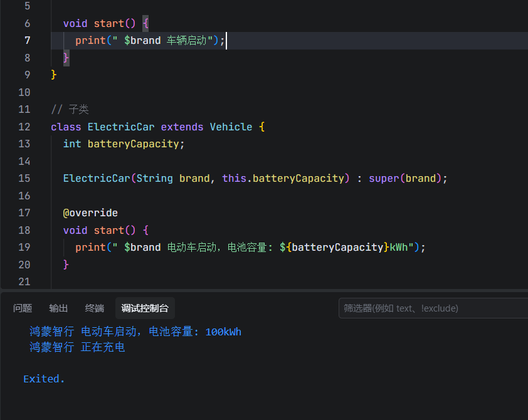The width and height of the screenshot is (528, 420).
Task: Click line number 15 in the gutter
Action: pos(24,178)
